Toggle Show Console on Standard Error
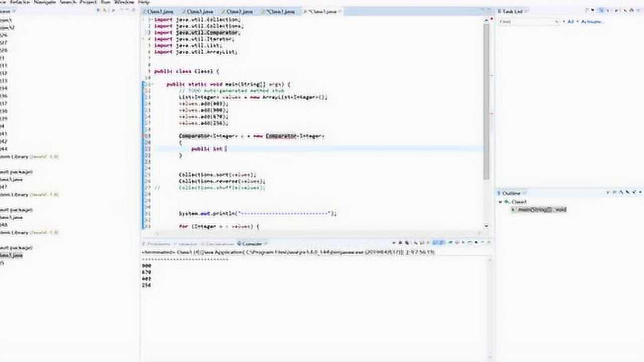This screenshot has height=362, width=644. tap(442, 243)
